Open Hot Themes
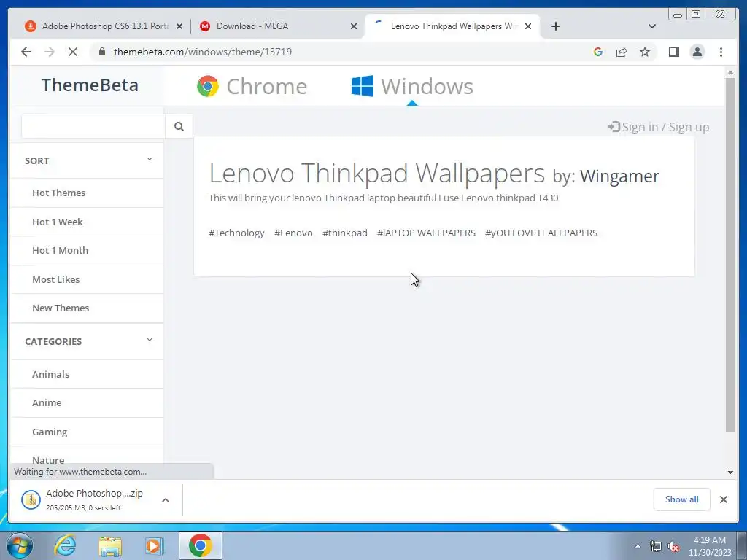The image size is (747, 560). pos(58,192)
